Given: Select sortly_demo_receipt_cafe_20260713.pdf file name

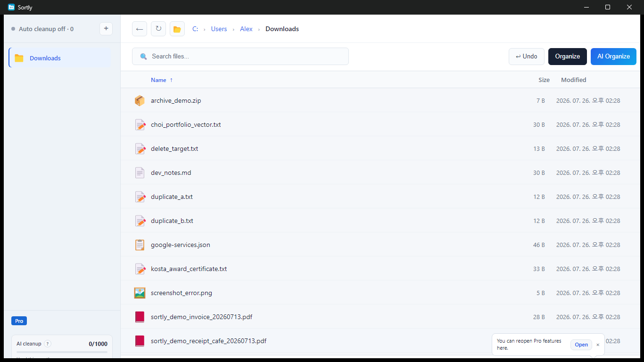Looking at the screenshot, I should click(x=209, y=341).
